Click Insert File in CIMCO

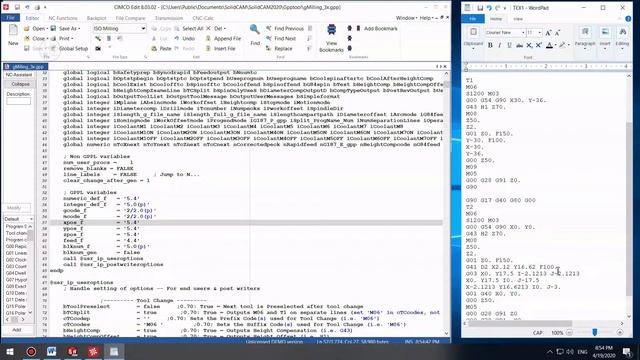click(220, 48)
